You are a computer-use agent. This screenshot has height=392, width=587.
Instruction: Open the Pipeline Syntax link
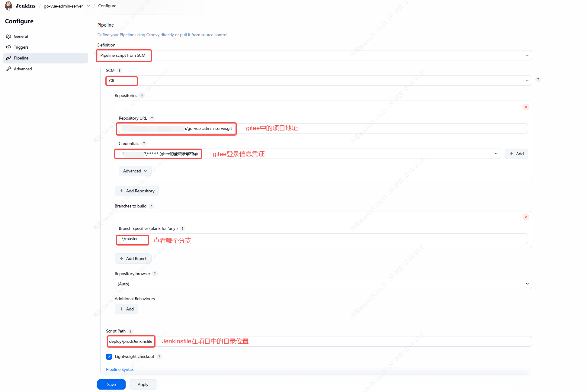pos(120,369)
